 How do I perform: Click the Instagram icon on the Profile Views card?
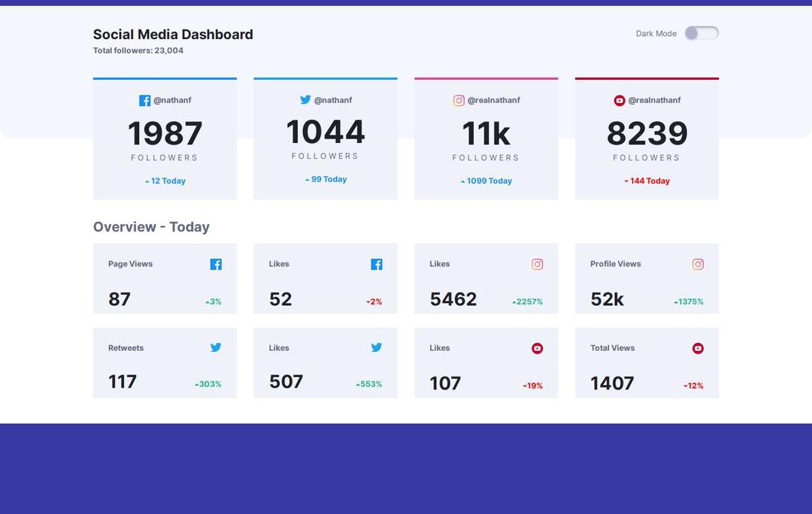click(698, 264)
